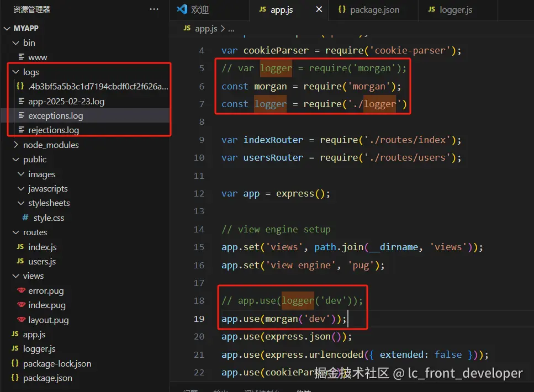Click './logger' string on line 7
The image size is (534, 392).
pos(377,104)
